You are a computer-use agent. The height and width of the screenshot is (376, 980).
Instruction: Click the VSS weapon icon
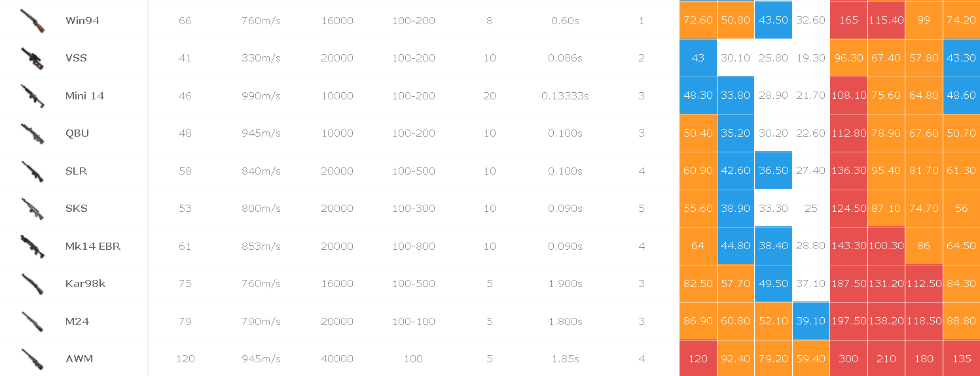tap(32, 58)
